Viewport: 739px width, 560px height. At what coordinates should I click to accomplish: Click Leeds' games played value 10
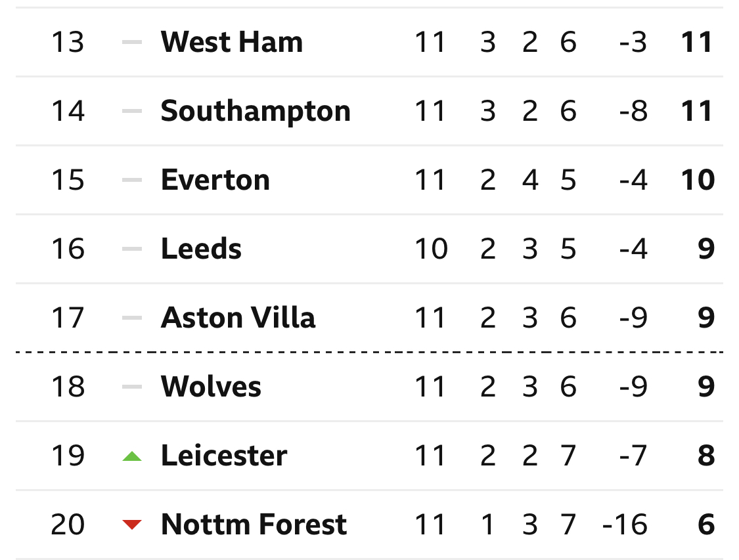pyautogui.click(x=431, y=249)
